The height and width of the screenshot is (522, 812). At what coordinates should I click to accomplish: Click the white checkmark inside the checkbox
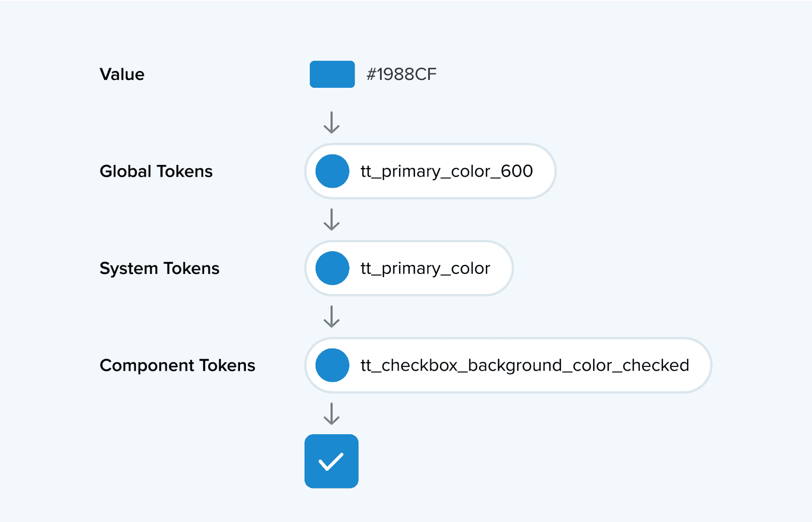[x=331, y=461]
